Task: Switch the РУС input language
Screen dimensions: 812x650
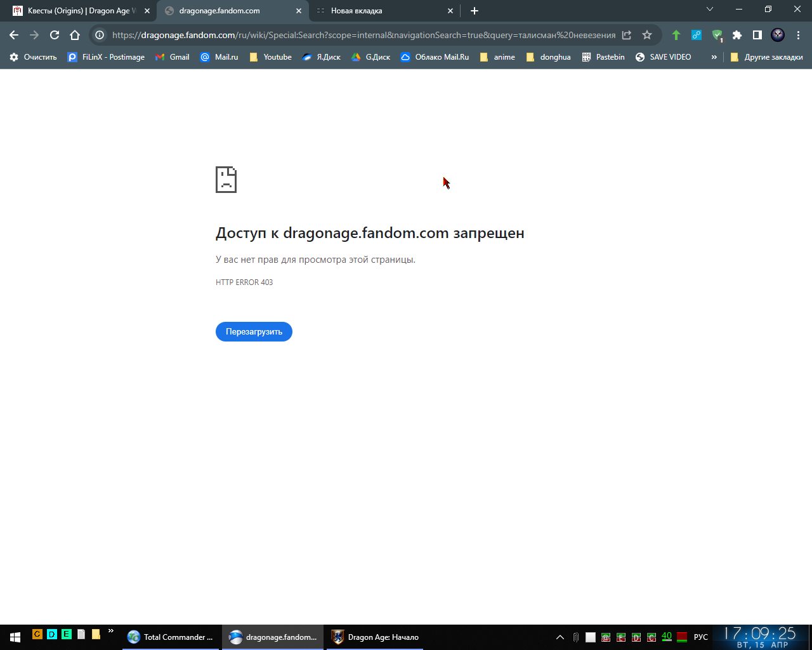Action: [x=701, y=637]
